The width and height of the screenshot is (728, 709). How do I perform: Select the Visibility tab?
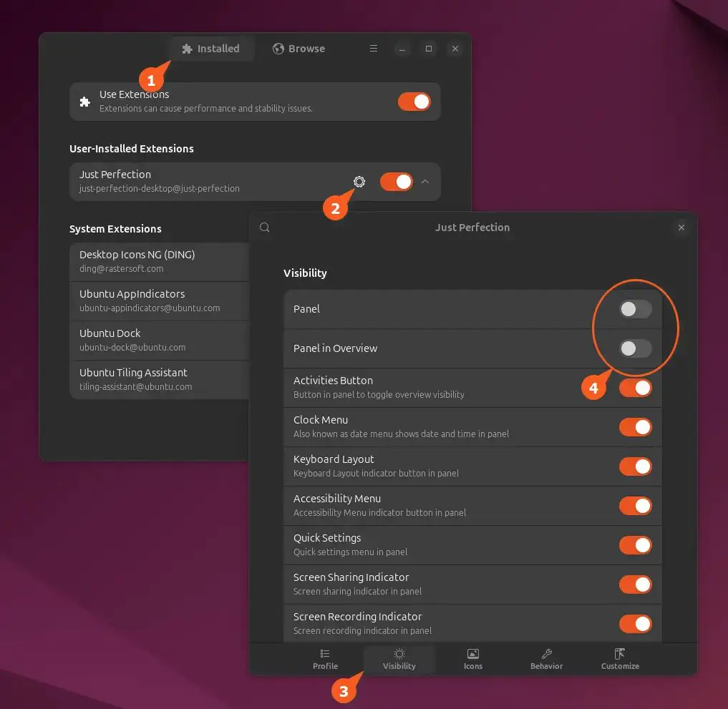click(399, 659)
